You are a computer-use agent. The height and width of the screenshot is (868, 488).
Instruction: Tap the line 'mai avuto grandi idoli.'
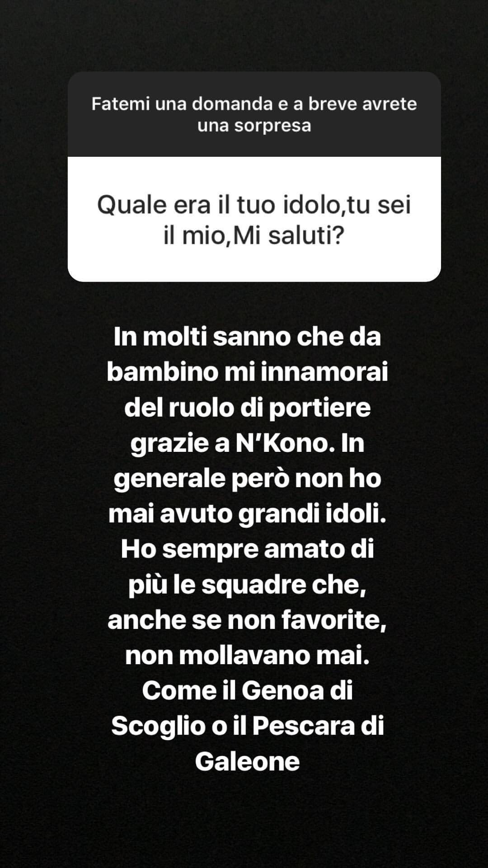tap(247, 513)
